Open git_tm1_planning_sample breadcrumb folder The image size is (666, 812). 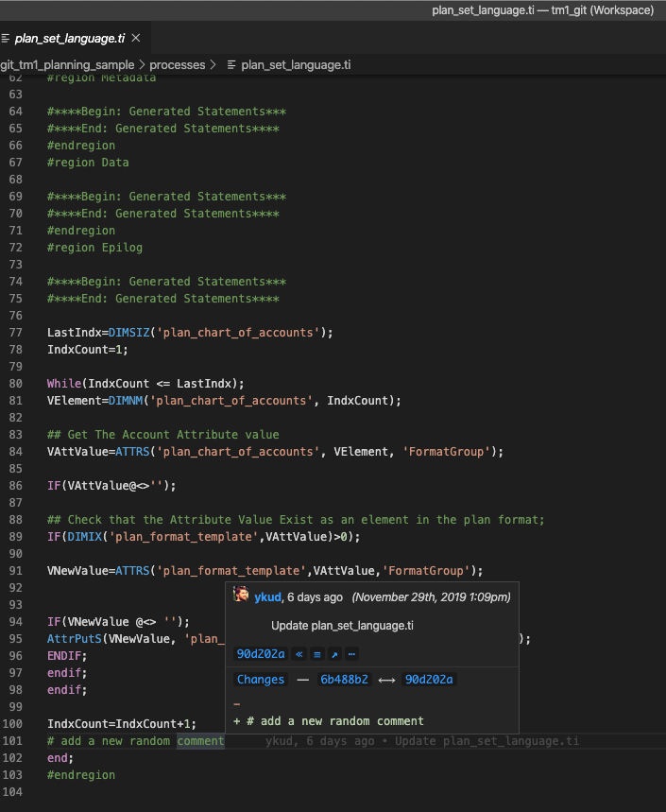[x=67, y=64]
